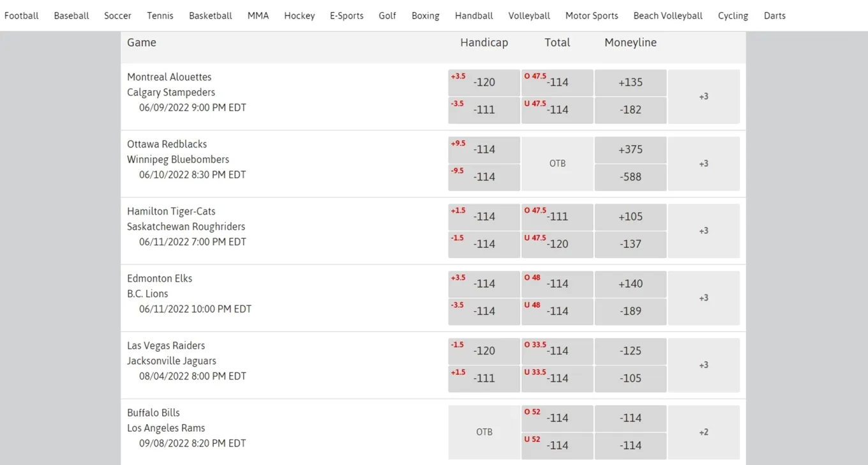Pick Over 47.5 at -111 for Hamilton game
868x465 pixels.
(557, 217)
